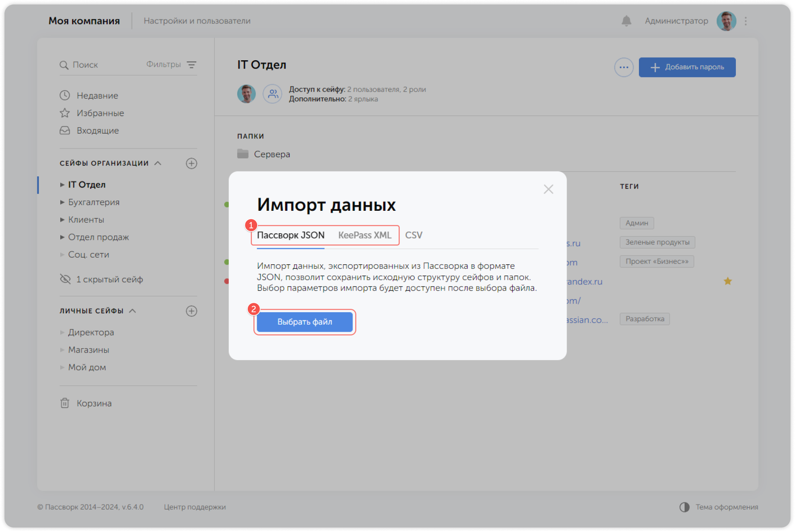Click the filters icon next to Поиск
Image resolution: width=795 pixels, height=532 pixels.
192,64
